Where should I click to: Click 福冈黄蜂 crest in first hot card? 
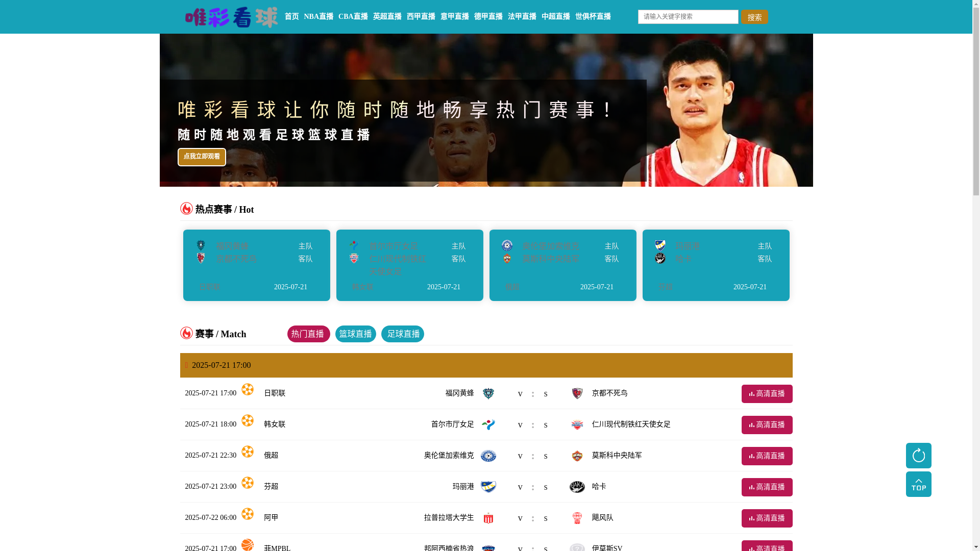coord(201,245)
